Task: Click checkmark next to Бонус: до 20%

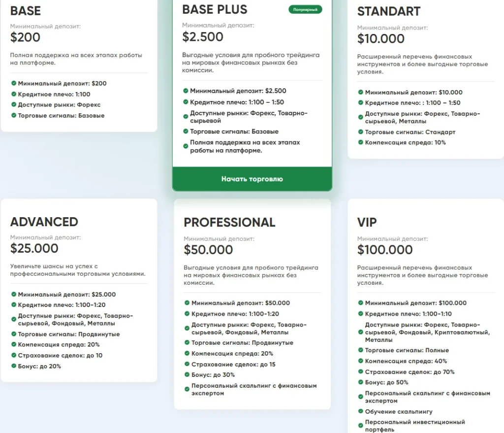Action: 14,366
